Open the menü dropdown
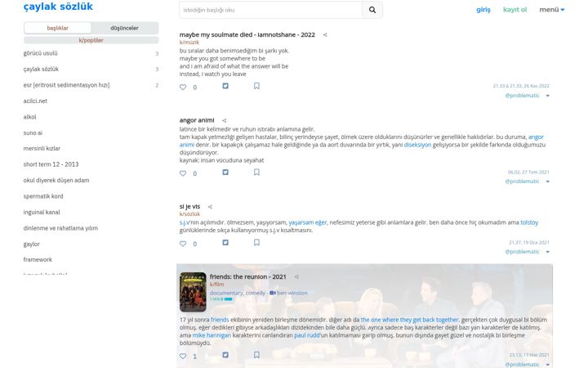The height and width of the screenshot is (368, 588). pos(551,10)
